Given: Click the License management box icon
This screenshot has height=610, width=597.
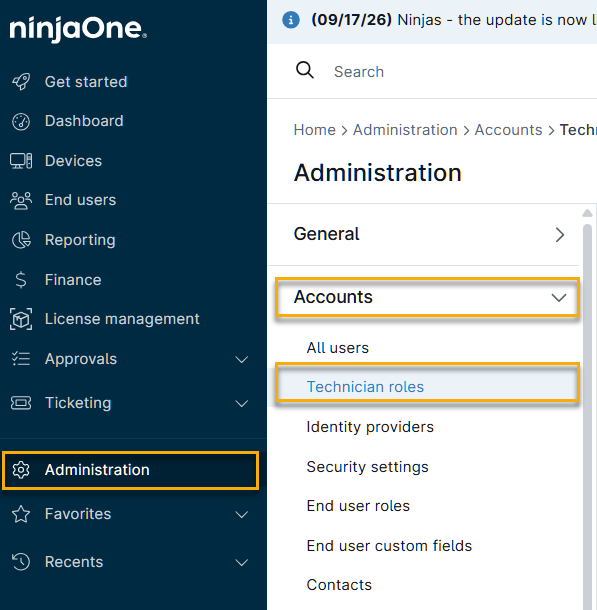Looking at the screenshot, I should (x=21, y=319).
